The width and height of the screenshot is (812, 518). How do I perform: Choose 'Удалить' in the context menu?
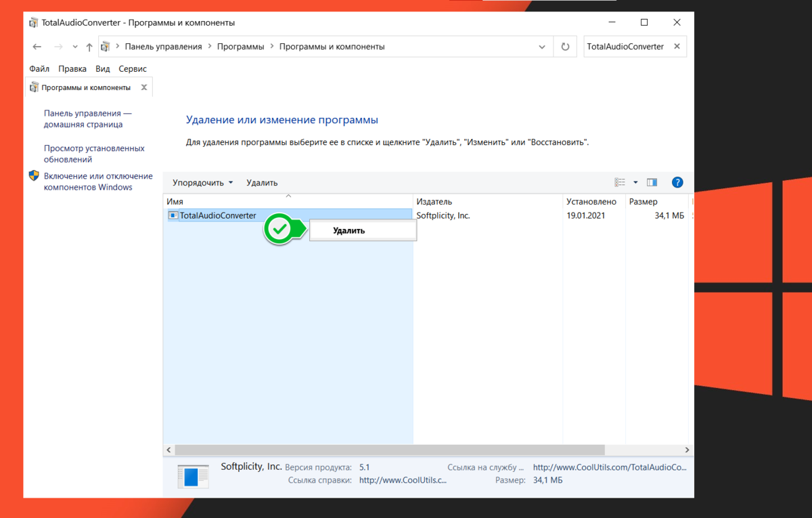coord(363,230)
